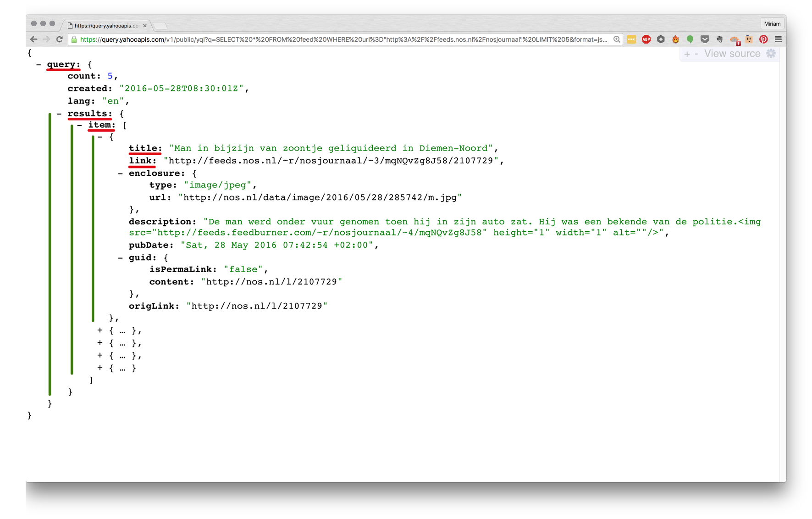
Task: Click the description text value
Action: (x=445, y=227)
